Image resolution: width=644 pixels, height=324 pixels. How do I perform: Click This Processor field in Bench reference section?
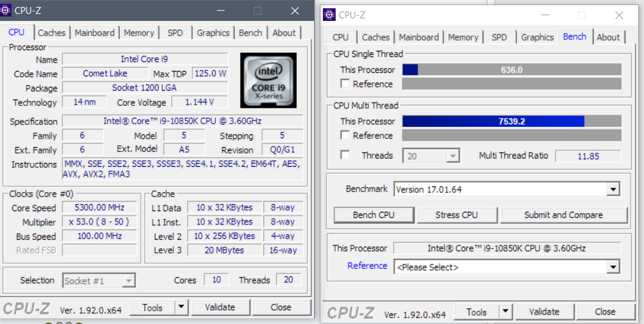click(x=507, y=248)
